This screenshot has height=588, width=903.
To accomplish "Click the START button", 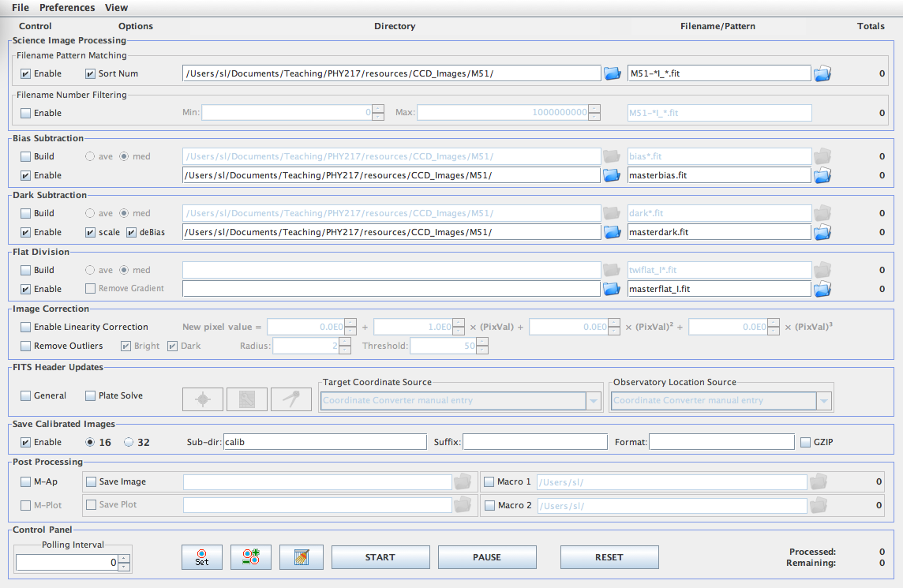I will 380,557.
